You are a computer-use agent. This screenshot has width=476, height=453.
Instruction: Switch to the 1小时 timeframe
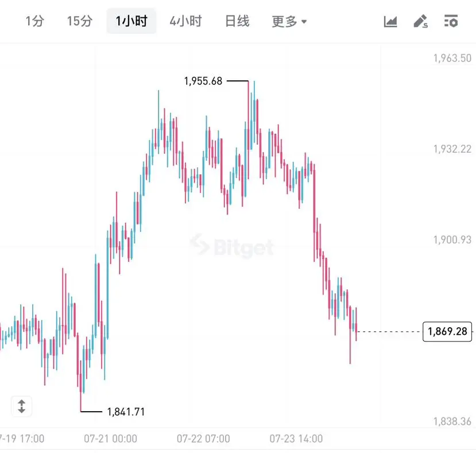coord(131,21)
